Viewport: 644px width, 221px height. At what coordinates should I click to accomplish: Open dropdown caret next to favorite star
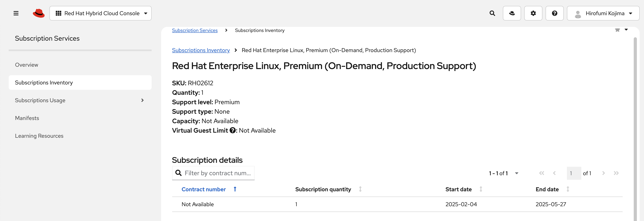click(626, 30)
